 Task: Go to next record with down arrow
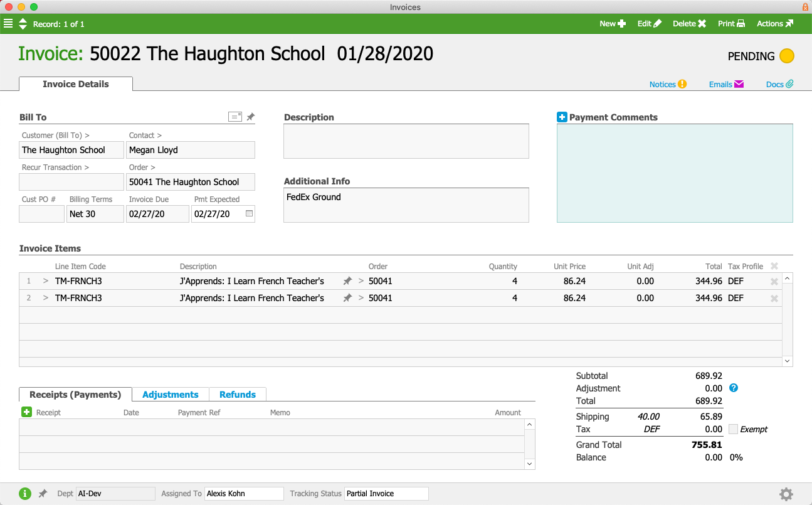coord(23,27)
